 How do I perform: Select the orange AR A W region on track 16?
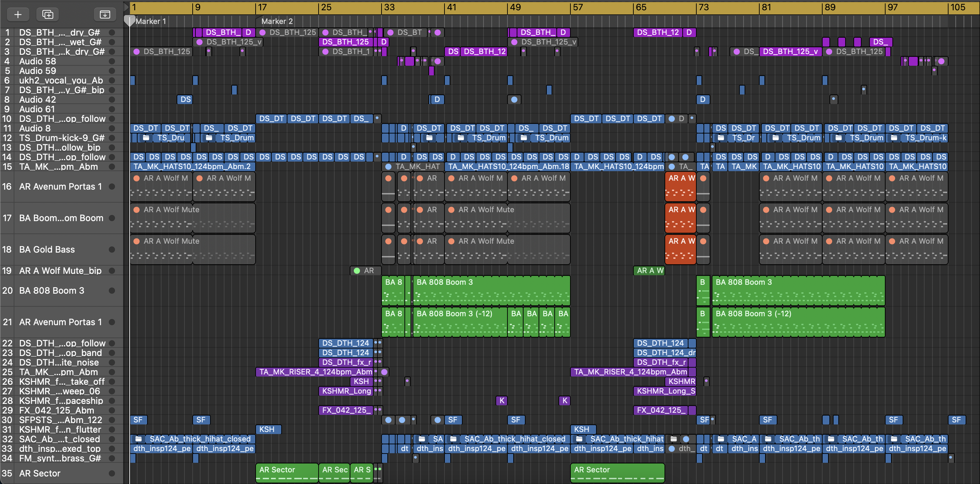681,187
